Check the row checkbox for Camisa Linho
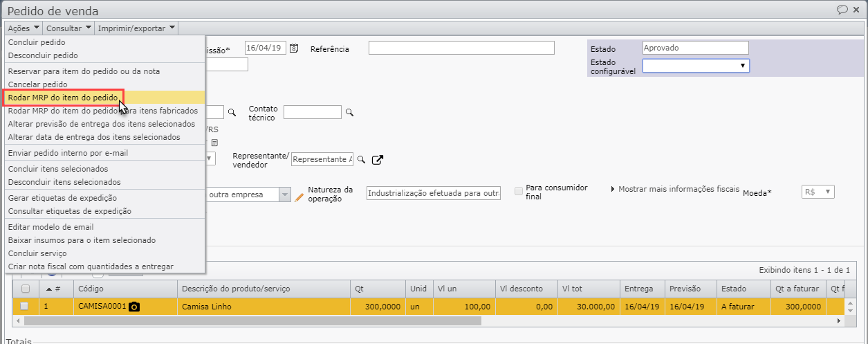Image resolution: width=868 pixels, height=344 pixels. (x=25, y=306)
